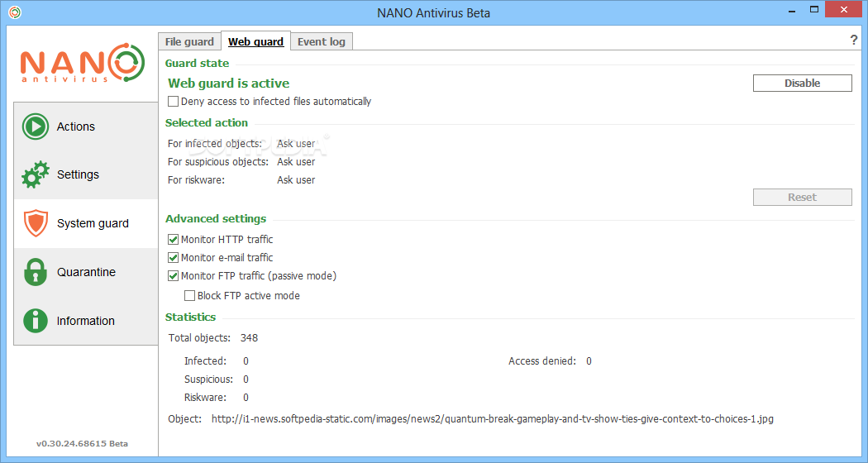Show Information label in sidebar
Viewport: 868px width, 463px height.
tap(86, 321)
